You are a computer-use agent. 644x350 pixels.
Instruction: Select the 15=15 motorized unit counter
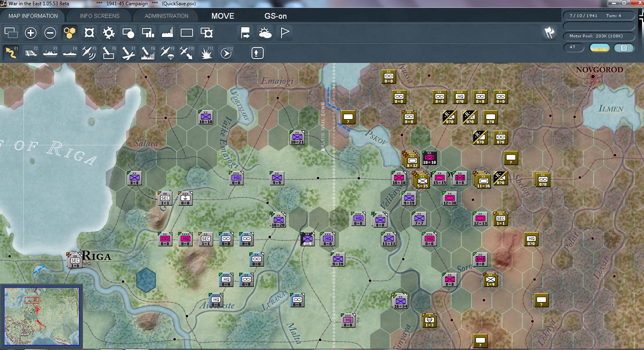point(440,178)
